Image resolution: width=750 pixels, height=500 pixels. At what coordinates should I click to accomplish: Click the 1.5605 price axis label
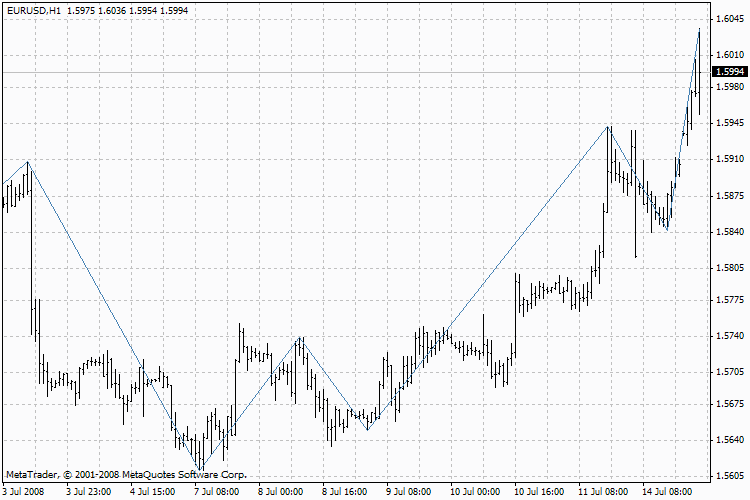click(730, 476)
